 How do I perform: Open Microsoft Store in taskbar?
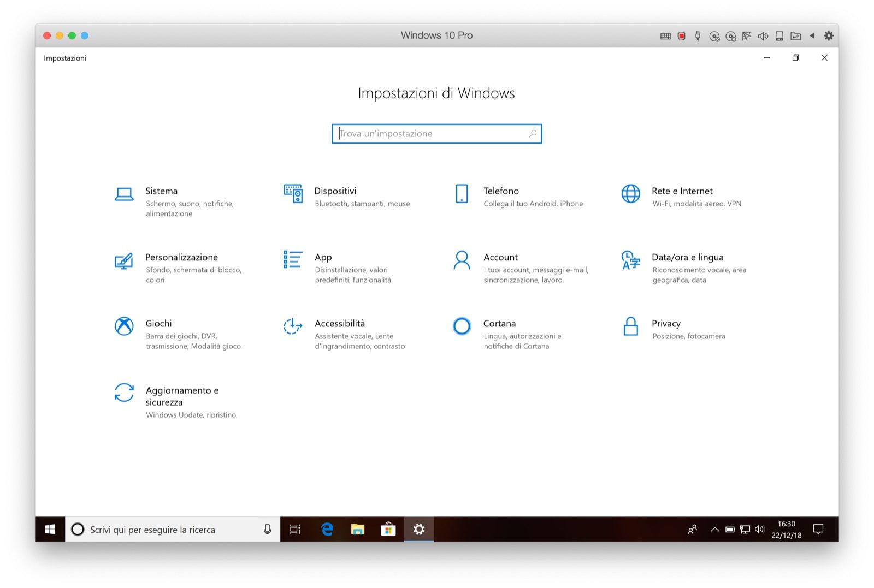click(x=388, y=529)
